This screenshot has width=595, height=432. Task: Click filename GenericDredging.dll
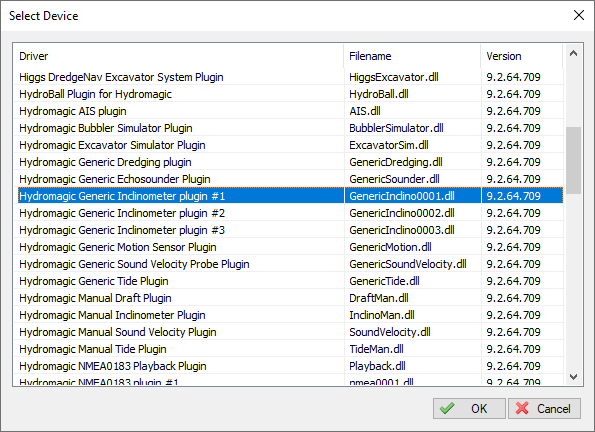point(396,162)
